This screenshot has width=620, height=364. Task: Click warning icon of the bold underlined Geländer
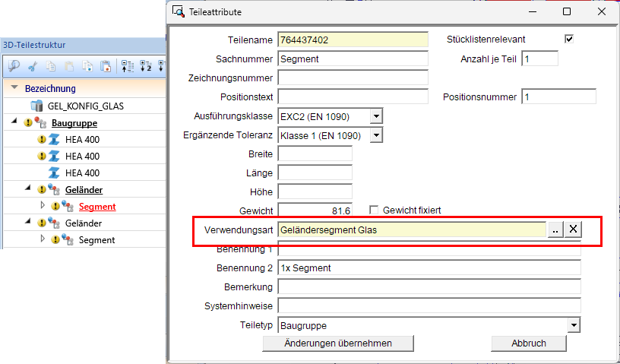(42, 190)
